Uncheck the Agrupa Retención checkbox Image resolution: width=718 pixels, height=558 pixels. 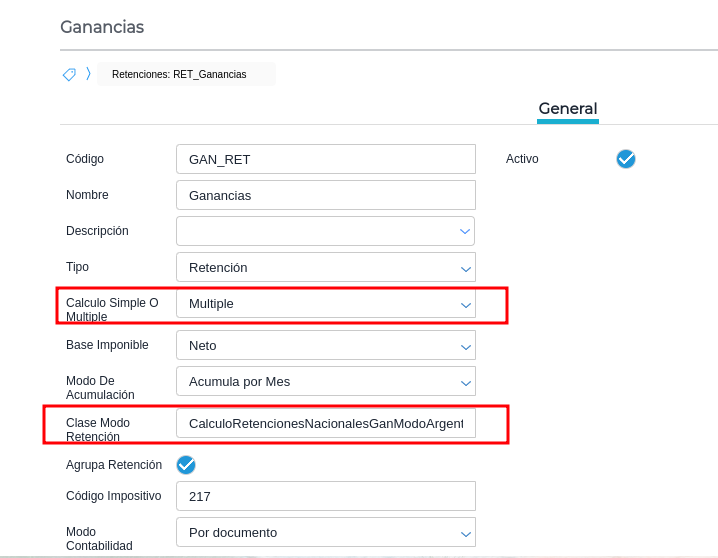(186, 464)
